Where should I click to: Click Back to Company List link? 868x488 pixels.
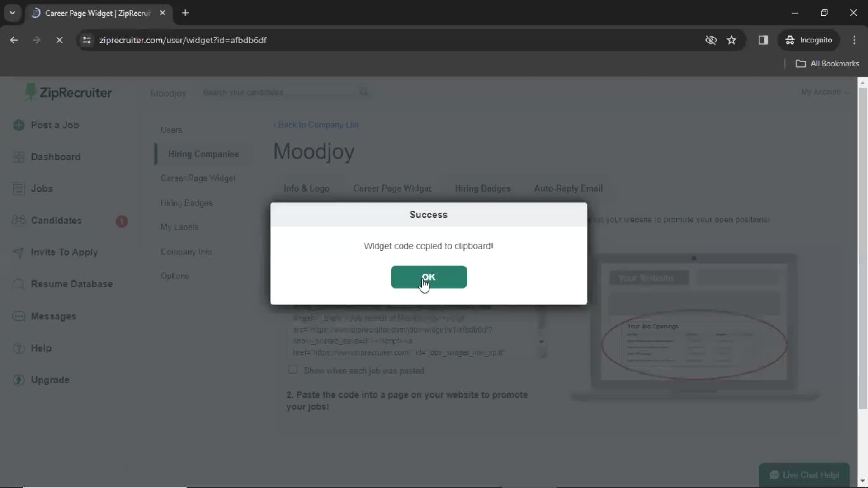316,125
